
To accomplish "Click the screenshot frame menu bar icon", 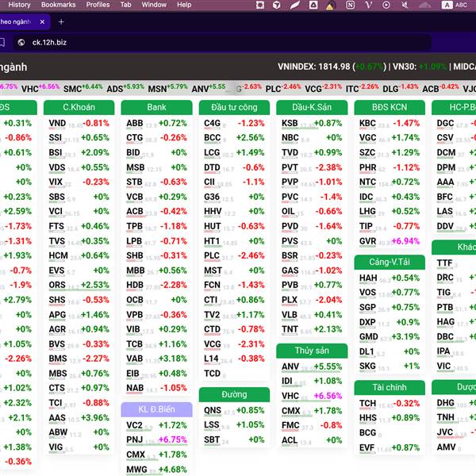I will (x=260, y=5).
